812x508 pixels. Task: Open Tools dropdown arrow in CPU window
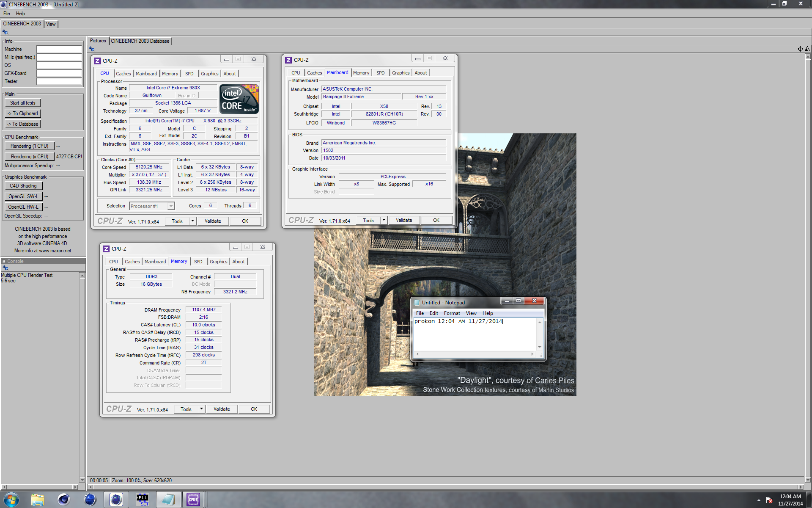[192, 221]
